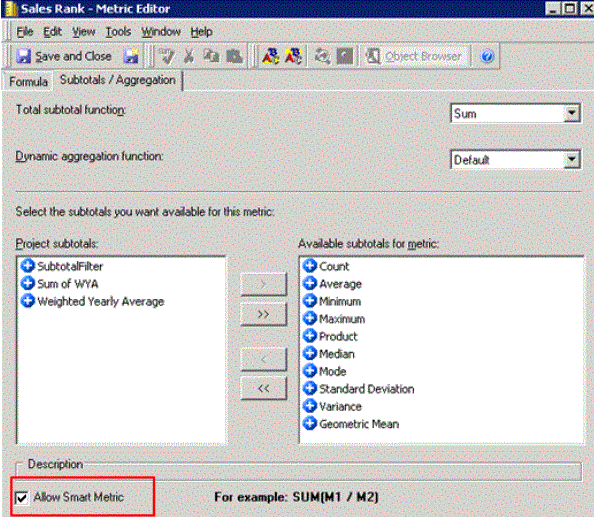Viewport: 594px width, 517px height.
Task: Select Geometric Mean in available subtotals
Action: click(x=351, y=424)
